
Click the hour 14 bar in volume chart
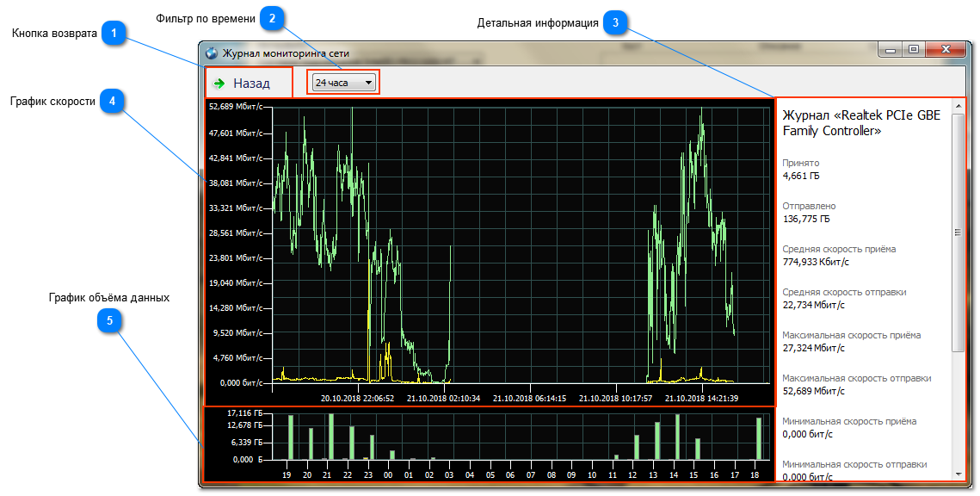[677, 437]
